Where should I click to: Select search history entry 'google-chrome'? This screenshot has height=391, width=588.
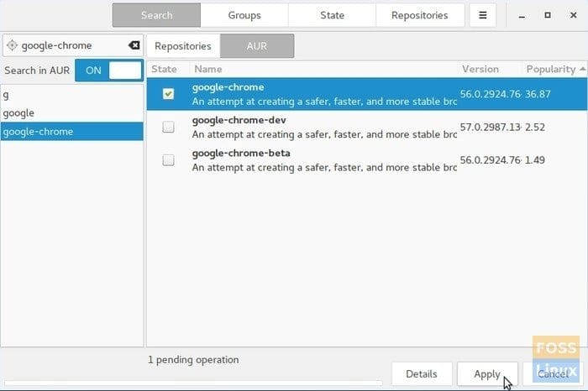[72, 132]
